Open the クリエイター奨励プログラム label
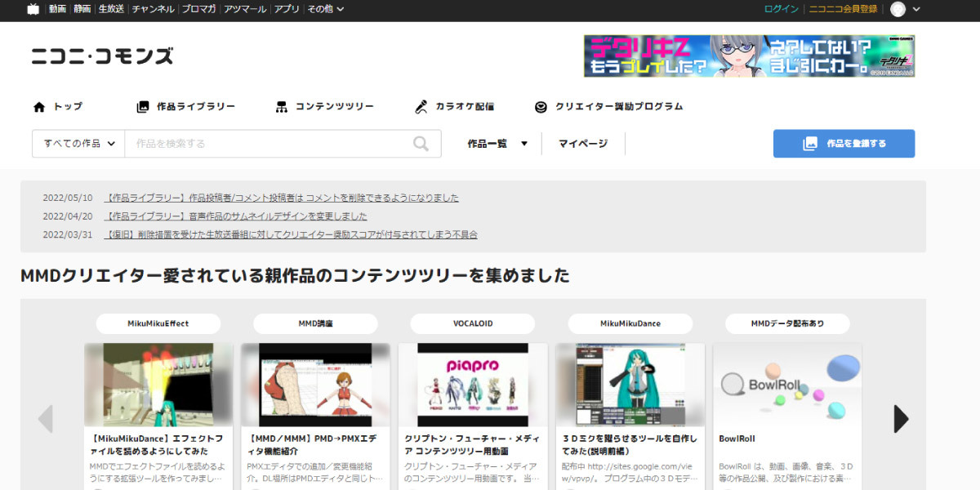The image size is (980, 490). pos(619,107)
